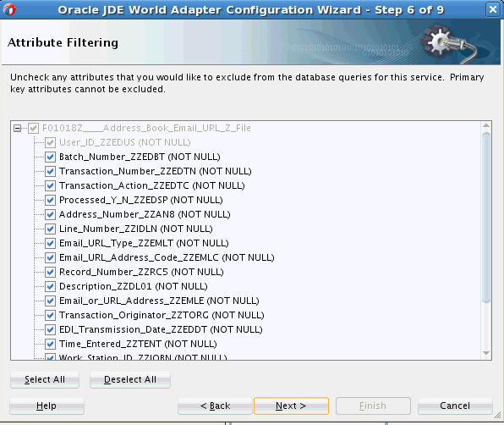Click the attribute list vertical scrollbar thumb
The image size is (504, 425).
[x=486, y=218]
